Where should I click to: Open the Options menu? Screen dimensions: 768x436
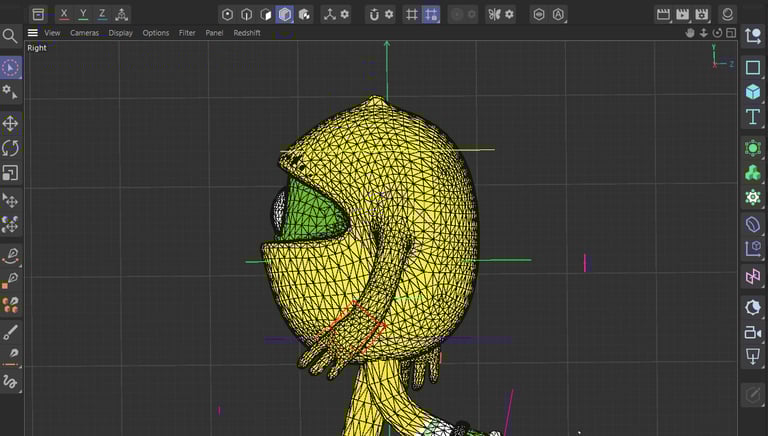click(156, 33)
